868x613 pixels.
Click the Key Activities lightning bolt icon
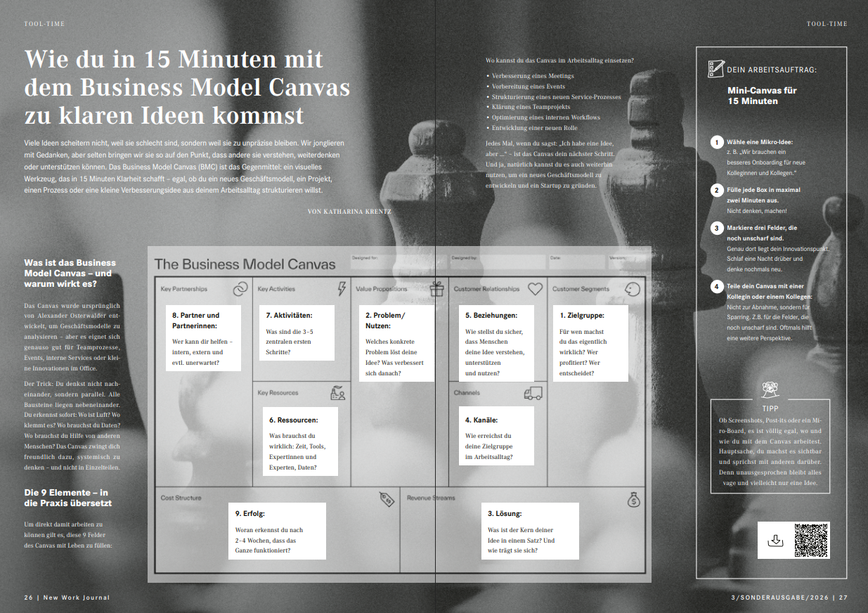(342, 289)
